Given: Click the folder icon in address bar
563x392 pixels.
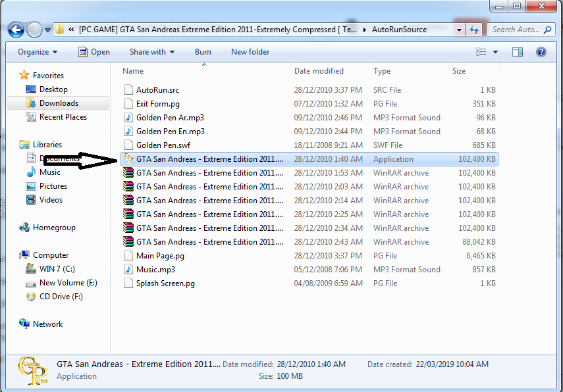Looking at the screenshot, I should 60,30.
